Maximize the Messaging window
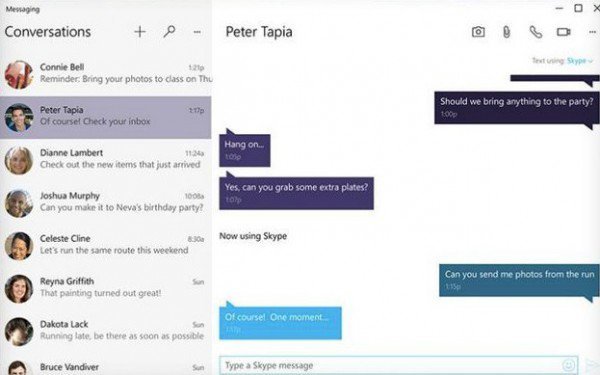The width and height of the screenshot is (600, 375). tap(578, 8)
